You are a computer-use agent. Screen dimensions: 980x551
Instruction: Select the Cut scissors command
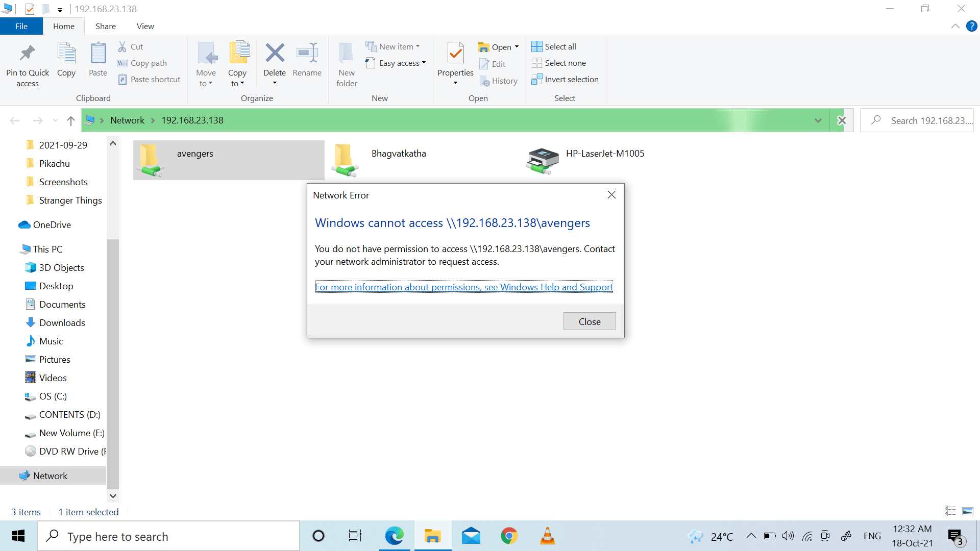[x=131, y=46]
